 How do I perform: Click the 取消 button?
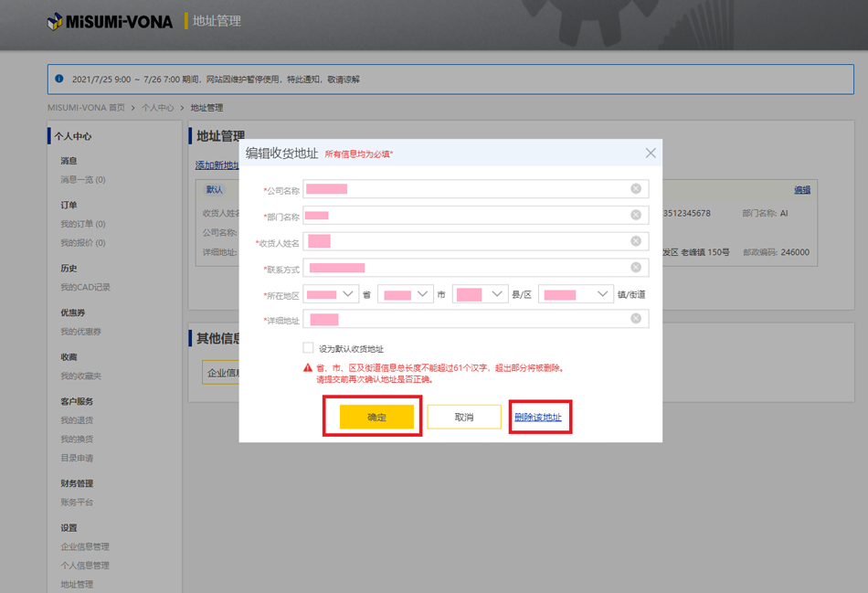464,418
